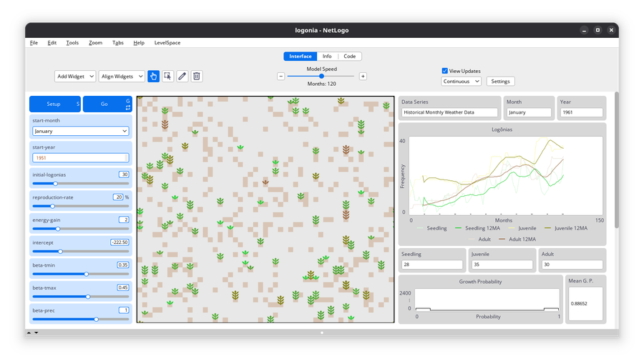Click the down arrow in bottom bar
This screenshot has height=364, width=644.
point(36,333)
